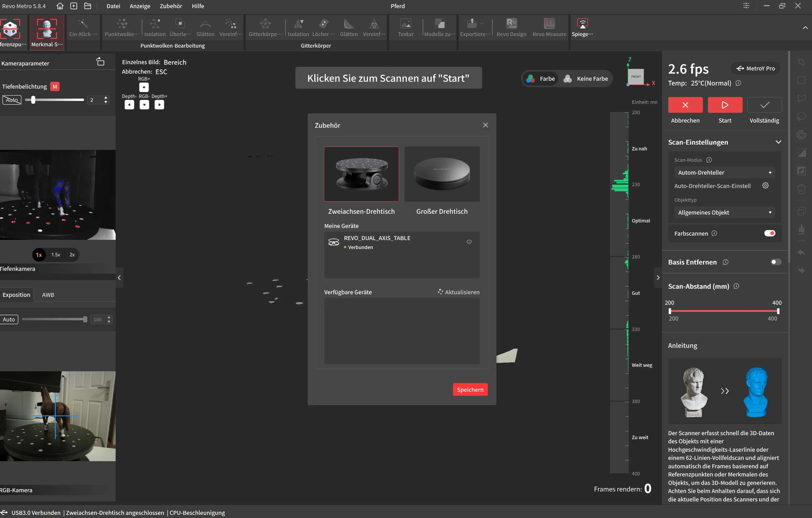Click the info icon next to Scan-Modus

coord(709,160)
